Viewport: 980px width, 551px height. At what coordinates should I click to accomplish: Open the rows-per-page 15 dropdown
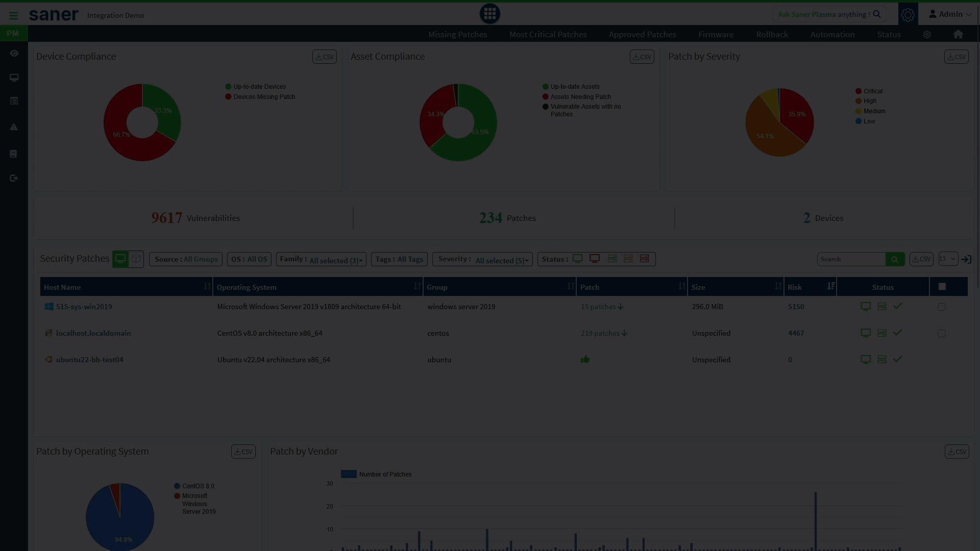pos(948,259)
